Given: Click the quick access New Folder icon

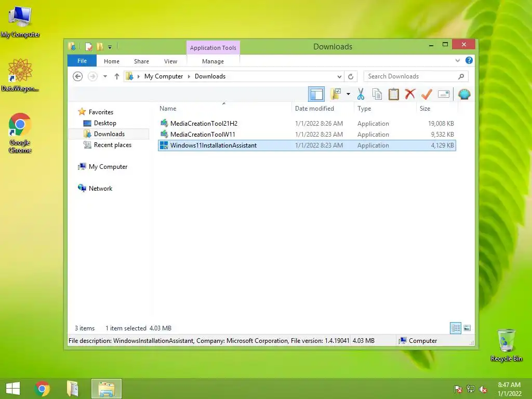Looking at the screenshot, I should 100,46.
